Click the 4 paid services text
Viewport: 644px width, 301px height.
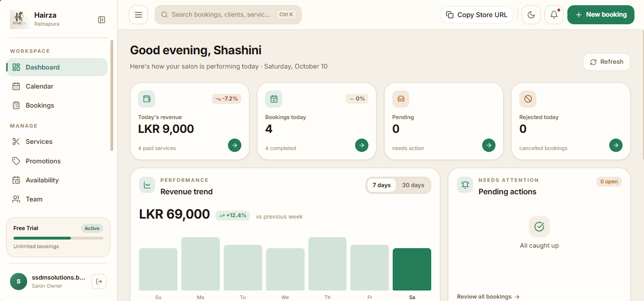coord(157,148)
